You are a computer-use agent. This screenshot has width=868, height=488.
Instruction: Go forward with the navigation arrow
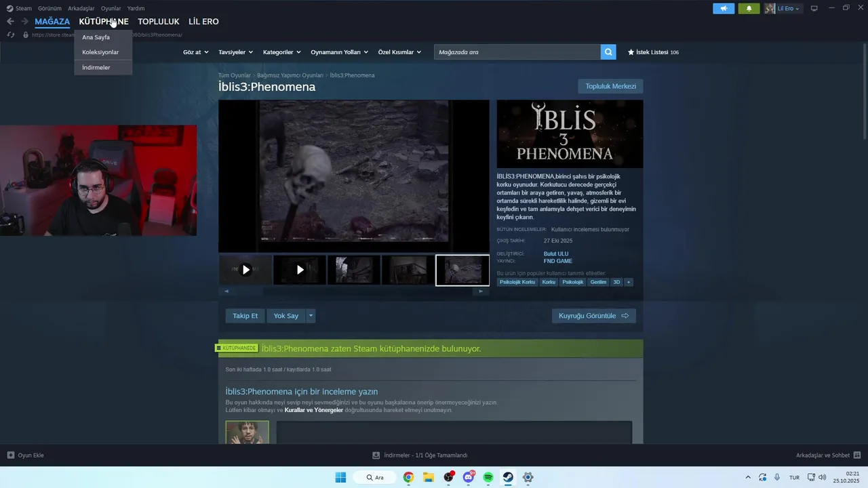coord(24,22)
